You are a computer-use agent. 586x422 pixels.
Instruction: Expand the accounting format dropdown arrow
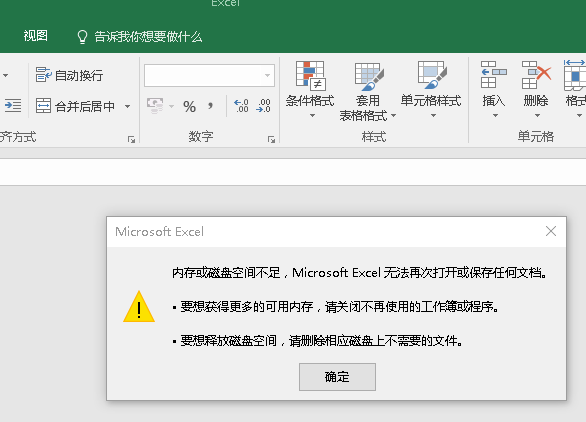[171, 107]
